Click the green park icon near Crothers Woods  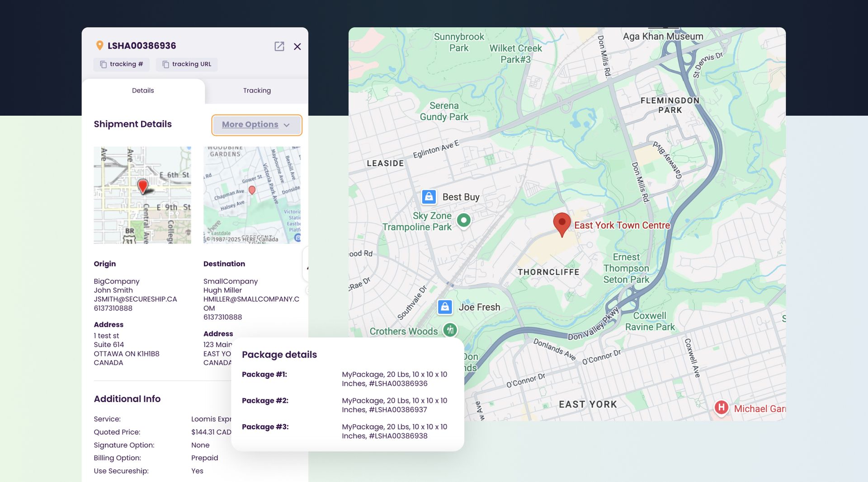(x=449, y=330)
